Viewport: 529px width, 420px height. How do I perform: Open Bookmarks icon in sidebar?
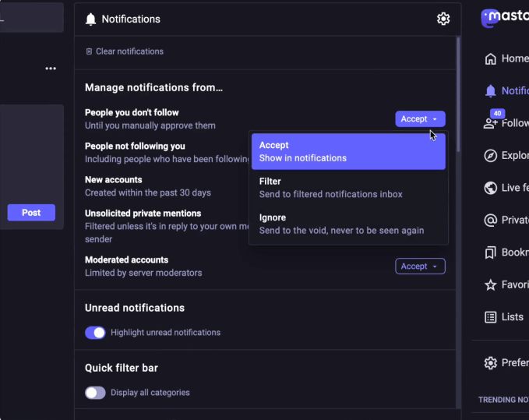pyautogui.click(x=491, y=252)
